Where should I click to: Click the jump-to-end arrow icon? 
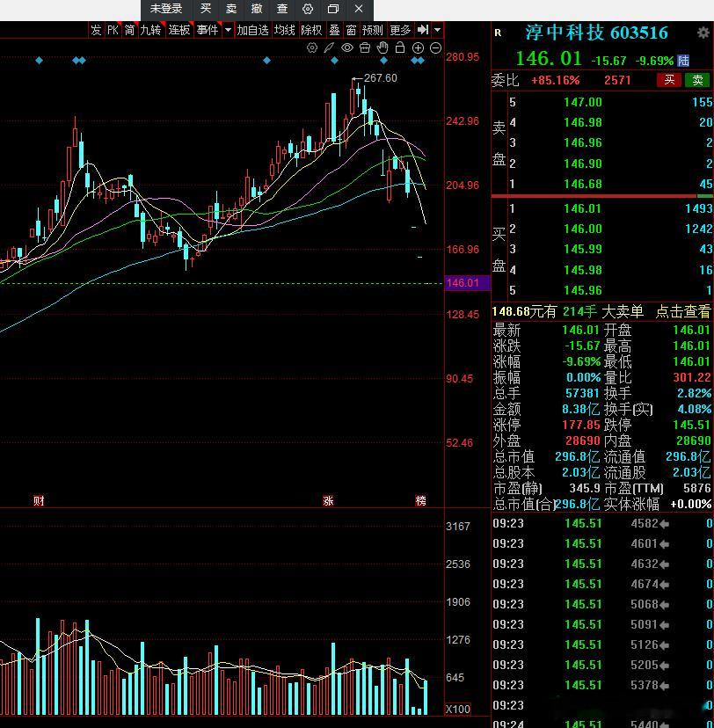422,30
